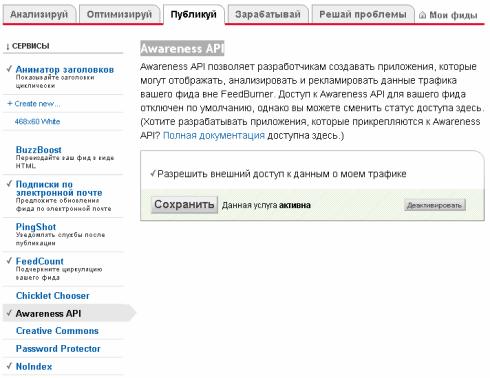Click the Awareness API heading
The width and height of the screenshot is (490, 378).
coord(182,49)
